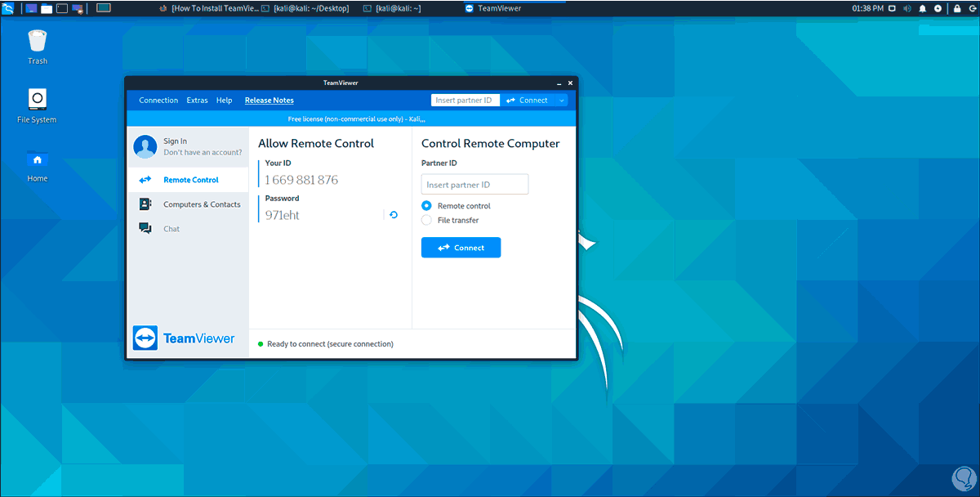Select the Remote control radio option
The height and width of the screenshot is (497, 980).
[426, 206]
